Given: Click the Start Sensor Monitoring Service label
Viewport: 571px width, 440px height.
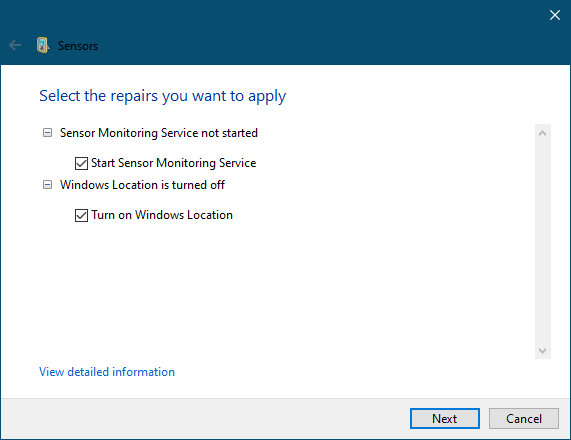Looking at the screenshot, I should pos(173,163).
